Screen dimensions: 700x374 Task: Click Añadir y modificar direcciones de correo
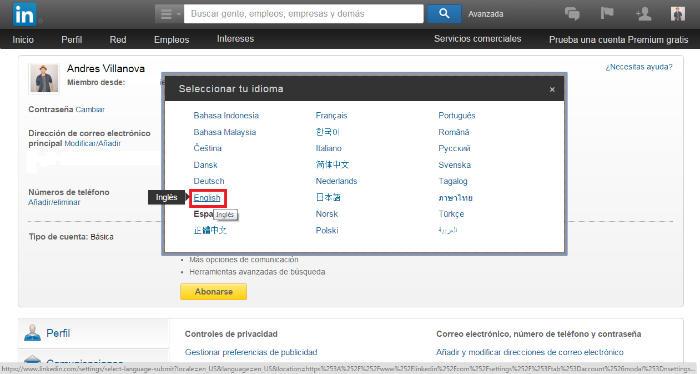tap(529, 352)
